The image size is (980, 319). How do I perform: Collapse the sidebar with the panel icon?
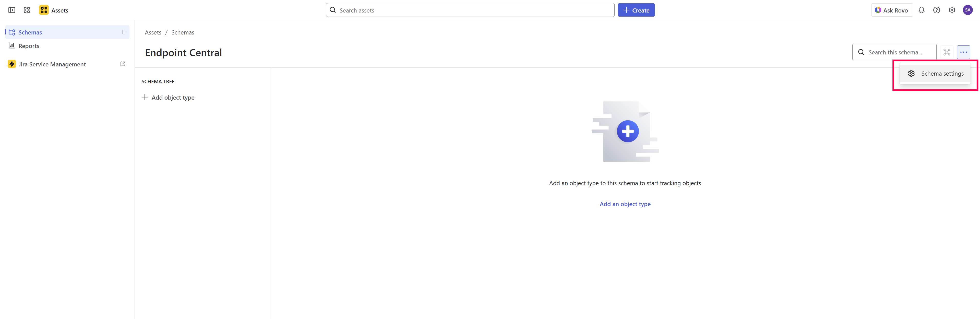tap(12, 10)
